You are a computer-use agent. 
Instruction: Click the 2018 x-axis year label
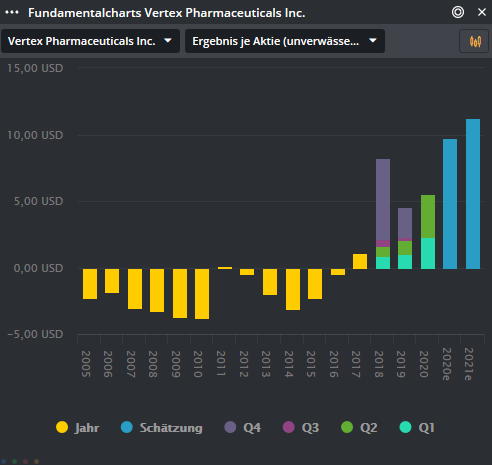[x=379, y=364]
